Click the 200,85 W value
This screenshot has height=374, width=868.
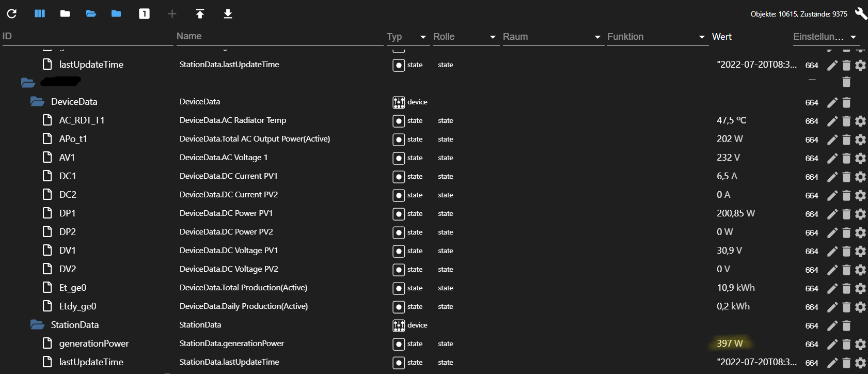pos(736,213)
